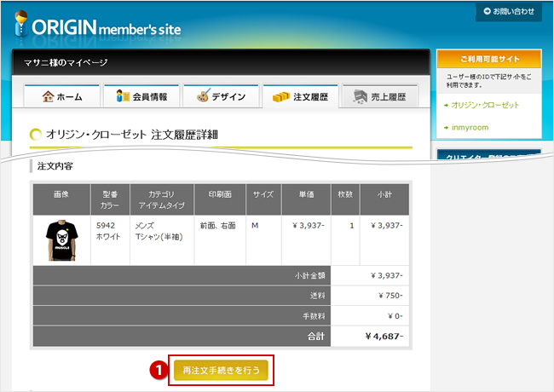Click the arrow icon beside お問い合わせ
The image size is (554, 392).
487,11
